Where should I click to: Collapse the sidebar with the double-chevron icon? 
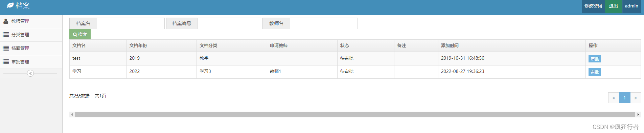(30, 73)
